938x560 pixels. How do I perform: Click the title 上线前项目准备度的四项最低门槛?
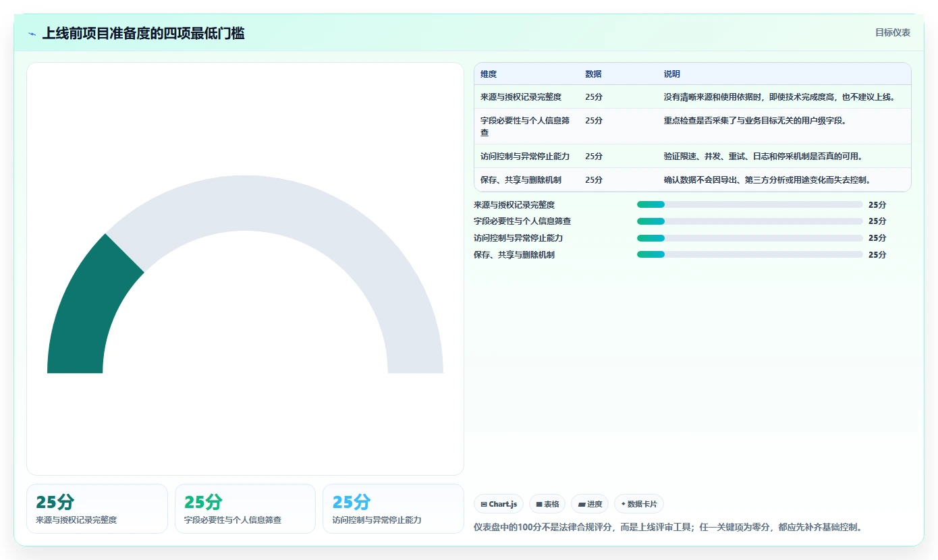(x=143, y=33)
